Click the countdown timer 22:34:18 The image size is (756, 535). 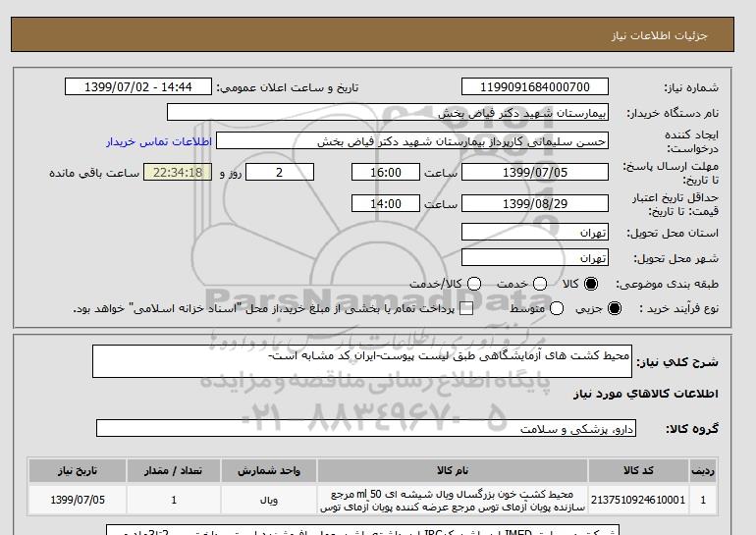pyautogui.click(x=178, y=172)
